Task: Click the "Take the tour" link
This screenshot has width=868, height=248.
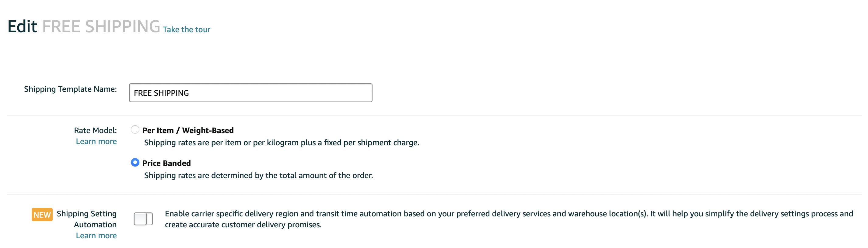Action: click(186, 29)
